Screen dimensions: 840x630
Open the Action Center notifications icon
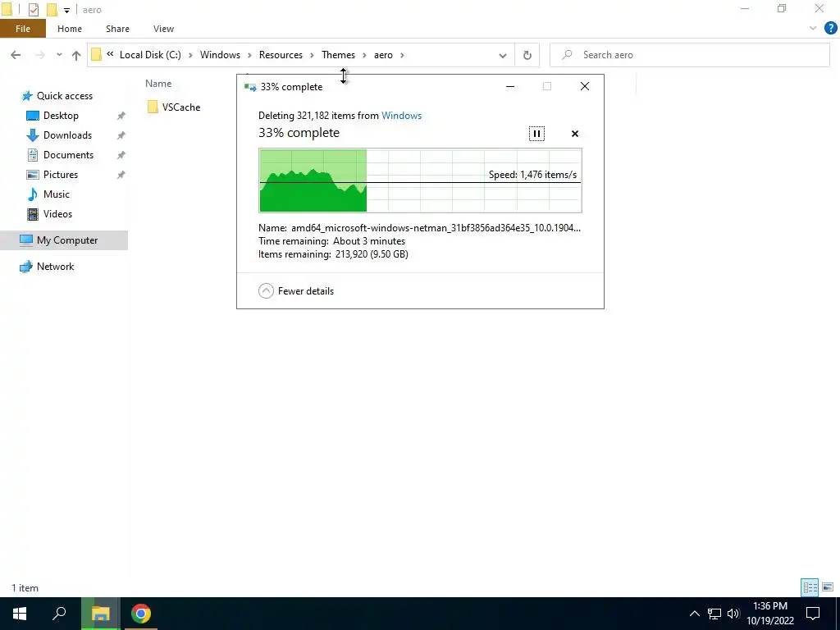coord(813,614)
